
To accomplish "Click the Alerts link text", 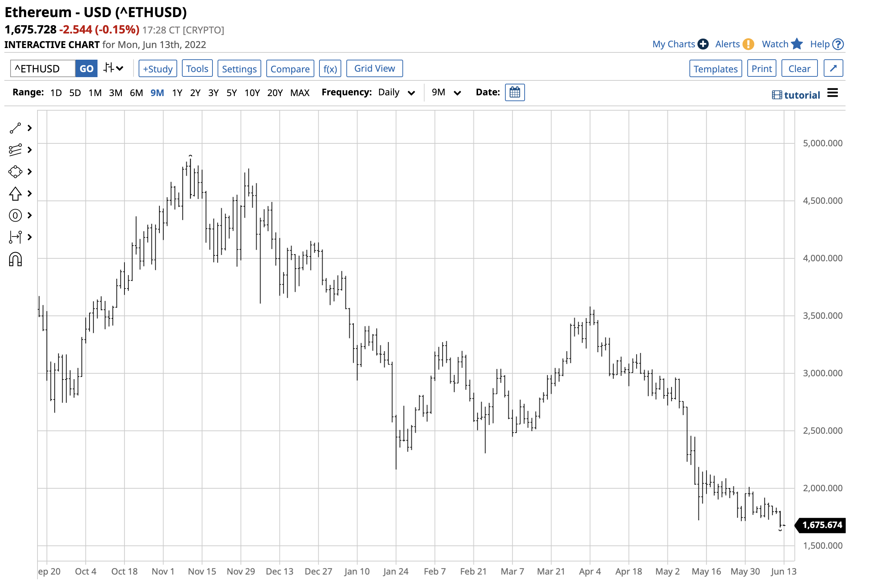I will pyautogui.click(x=727, y=44).
